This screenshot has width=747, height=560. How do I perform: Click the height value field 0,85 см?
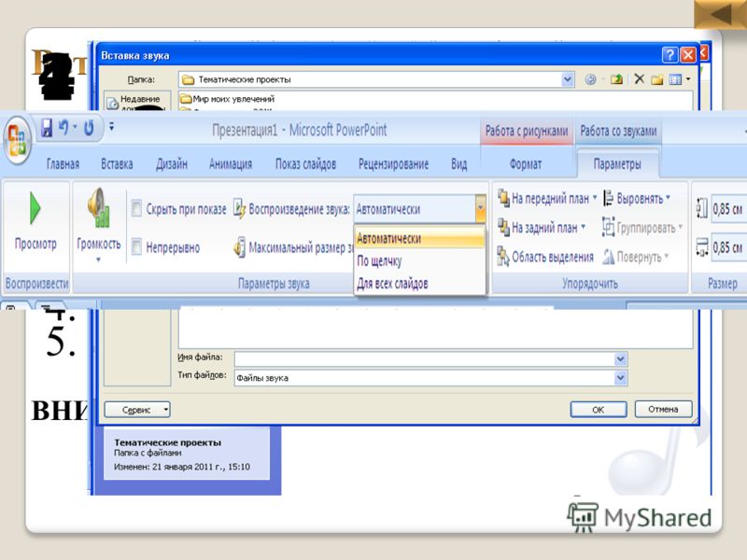pos(728,208)
